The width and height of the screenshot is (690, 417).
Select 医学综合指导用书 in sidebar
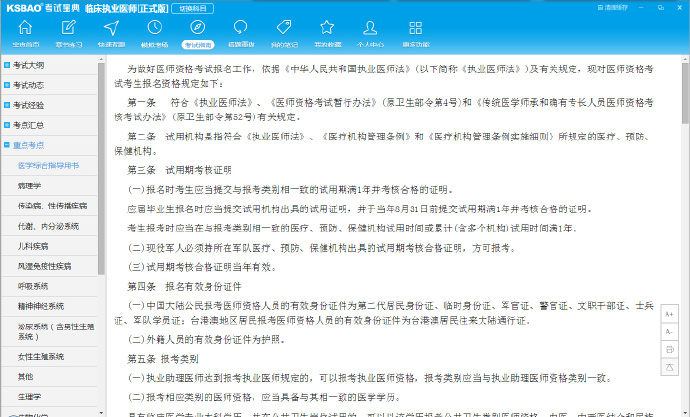coord(49,165)
